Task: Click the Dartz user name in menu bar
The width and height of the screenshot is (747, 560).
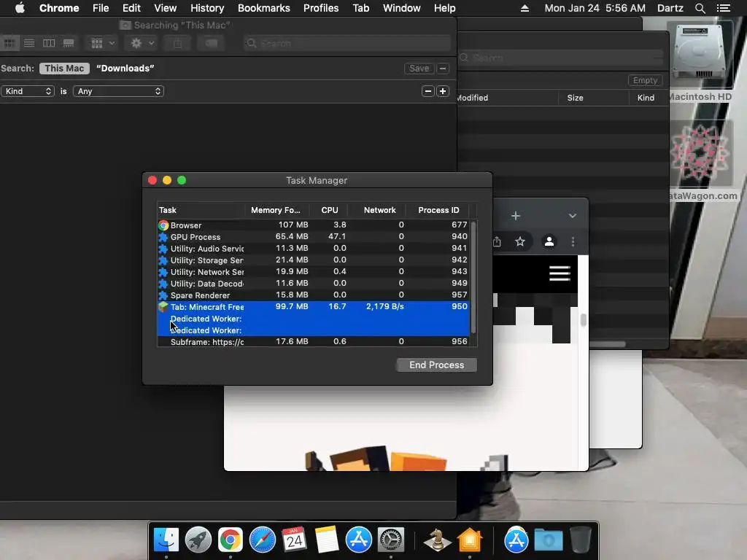Action: tap(670, 8)
